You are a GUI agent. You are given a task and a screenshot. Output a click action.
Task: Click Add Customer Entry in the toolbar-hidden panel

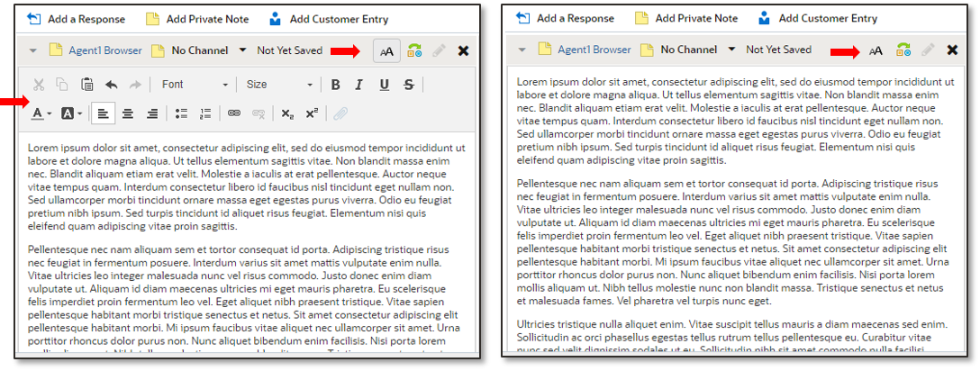[817, 19]
